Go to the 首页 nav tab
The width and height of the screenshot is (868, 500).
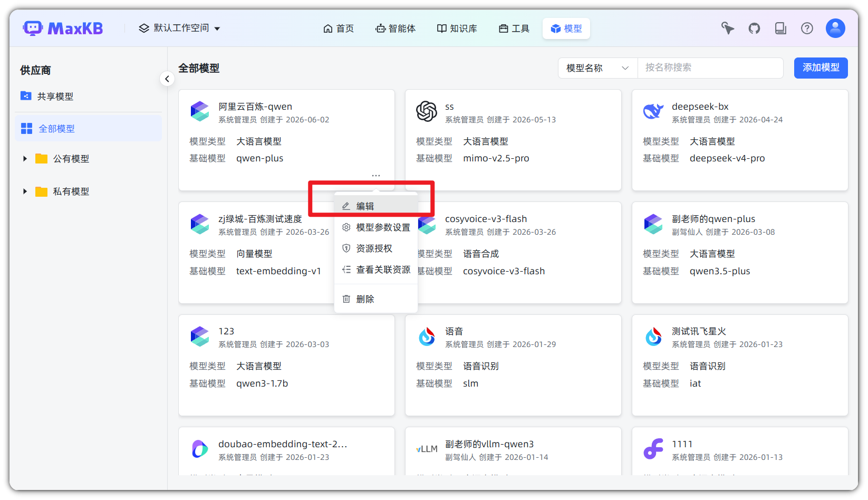point(339,28)
